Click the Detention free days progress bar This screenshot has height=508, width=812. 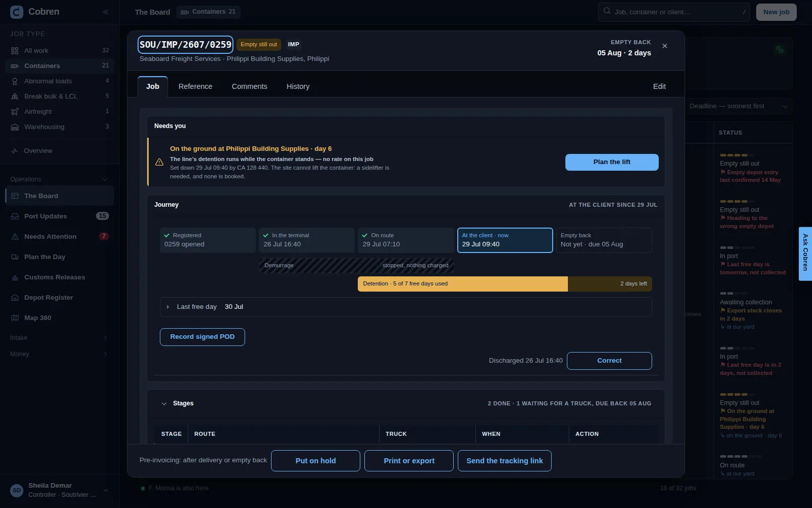pyautogui.click(x=504, y=284)
